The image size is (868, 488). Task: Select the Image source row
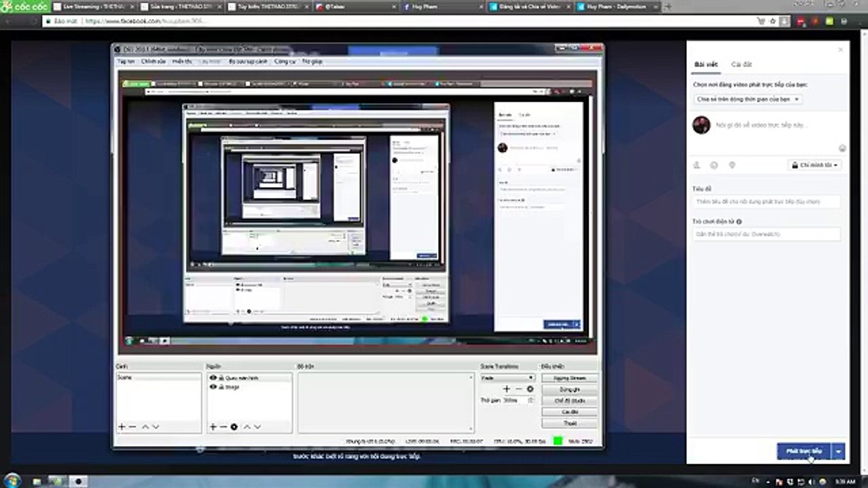pyautogui.click(x=250, y=386)
